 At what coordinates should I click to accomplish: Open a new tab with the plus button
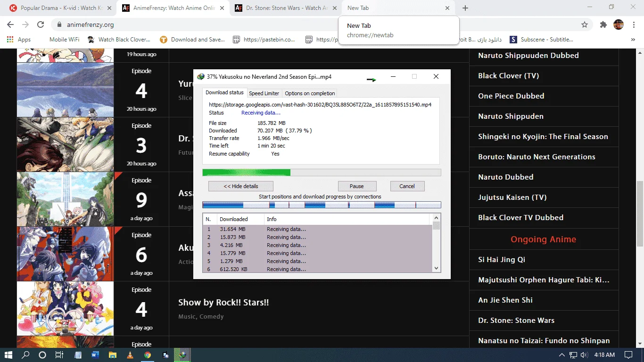point(465,8)
